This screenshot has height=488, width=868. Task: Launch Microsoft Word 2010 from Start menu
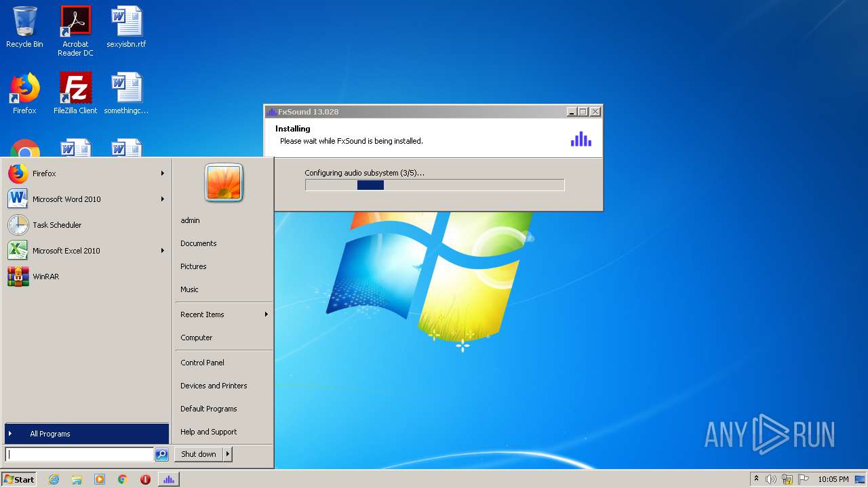tap(87, 199)
